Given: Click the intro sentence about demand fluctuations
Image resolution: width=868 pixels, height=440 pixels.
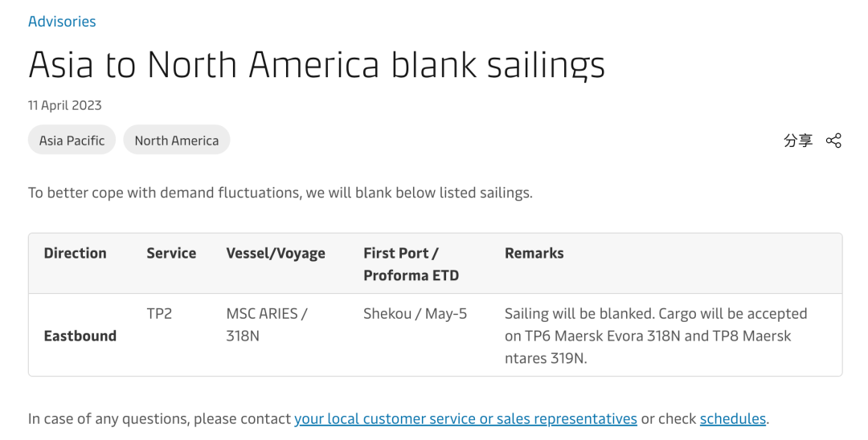Looking at the screenshot, I should 280,193.
